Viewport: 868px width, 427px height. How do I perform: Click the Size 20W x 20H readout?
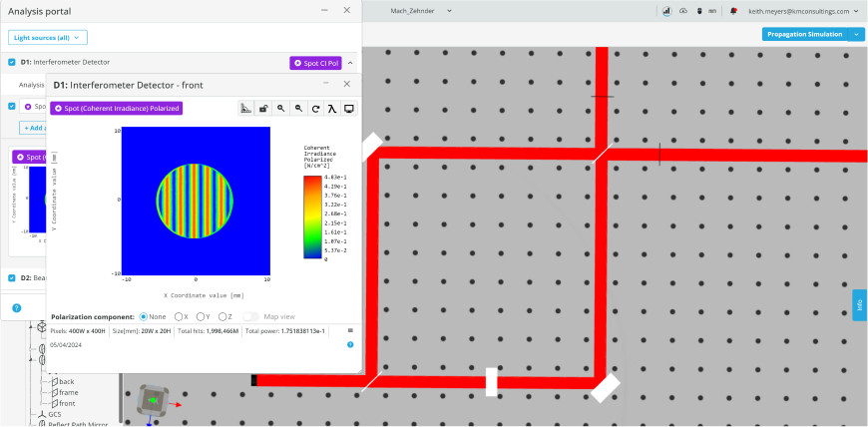(x=141, y=330)
